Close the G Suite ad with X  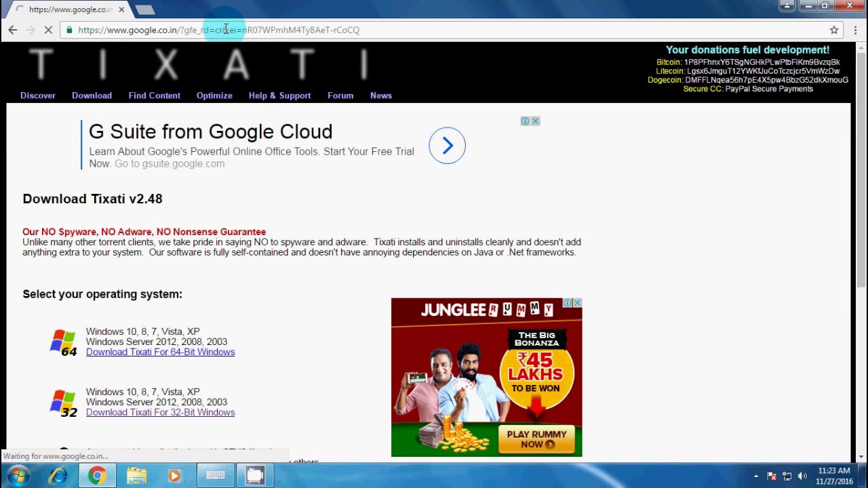pos(535,121)
